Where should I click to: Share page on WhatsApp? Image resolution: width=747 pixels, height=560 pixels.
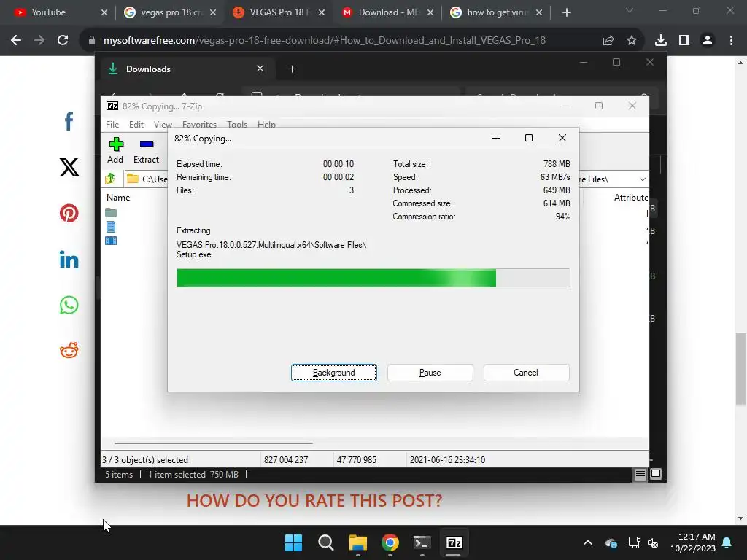pyautogui.click(x=69, y=306)
